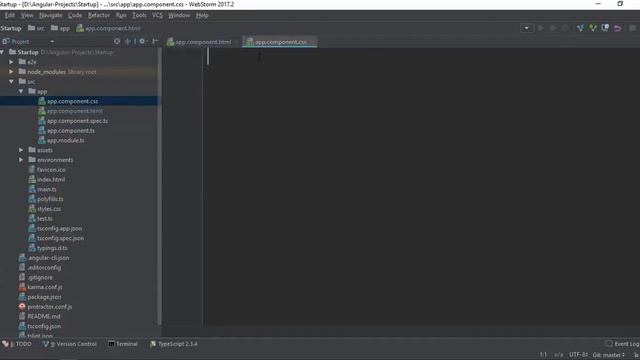The width and height of the screenshot is (640, 360).
Task: Collapse the app folder arrow
Action: tap(21, 91)
